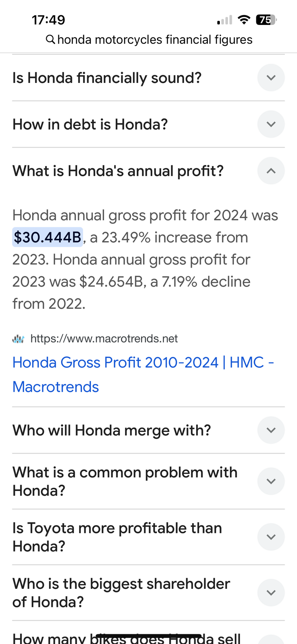The height and width of the screenshot is (644, 297).
Task: Tap the battery indicator in status bar
Action: click(266, 20)
